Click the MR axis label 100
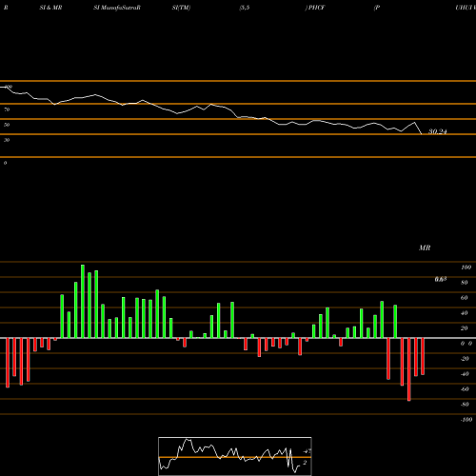476x476 pixels. pyautogui.click(x=466, y=268)
